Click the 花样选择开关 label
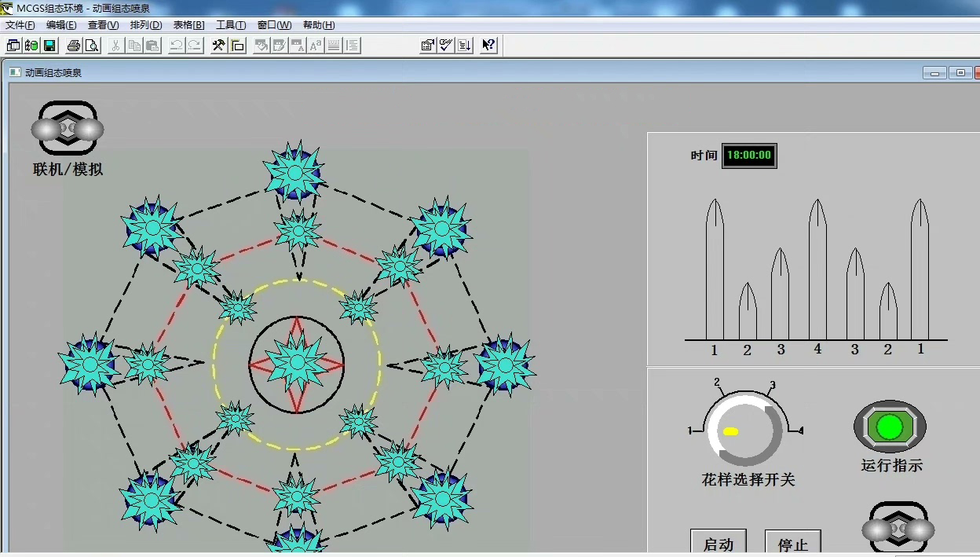Viewport: 980px width, 557px height. coord(748,479)
